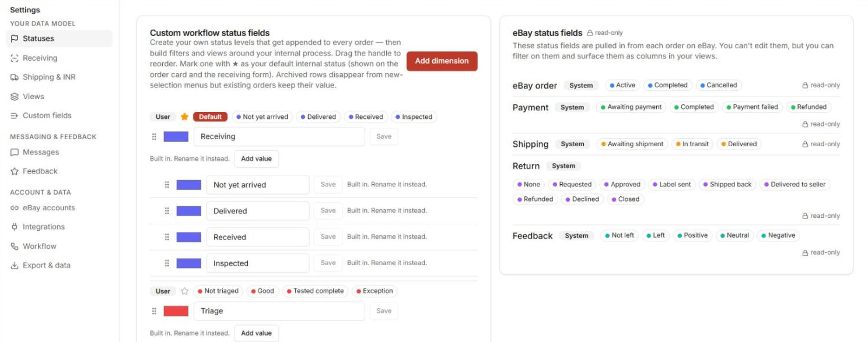
Task: Open color swatch for Not yet arrived
Action: (189, 185)
